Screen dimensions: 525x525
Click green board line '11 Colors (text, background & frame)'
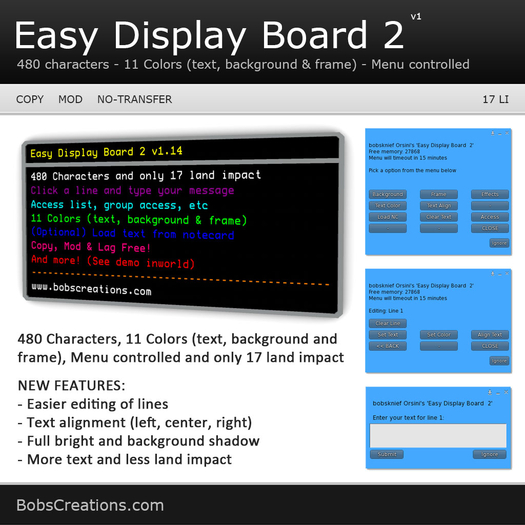(x=139, y=219)
